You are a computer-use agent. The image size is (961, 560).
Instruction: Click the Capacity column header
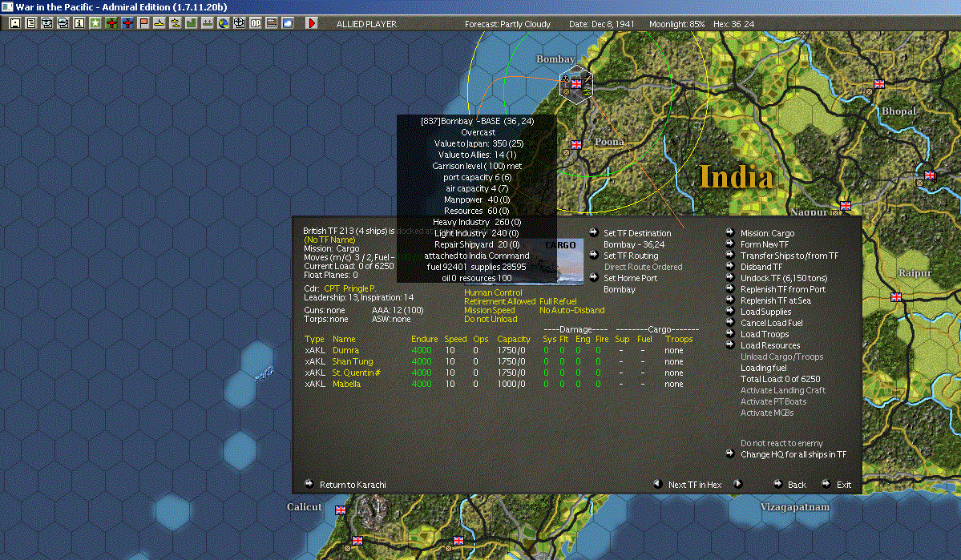coord(513,339)
